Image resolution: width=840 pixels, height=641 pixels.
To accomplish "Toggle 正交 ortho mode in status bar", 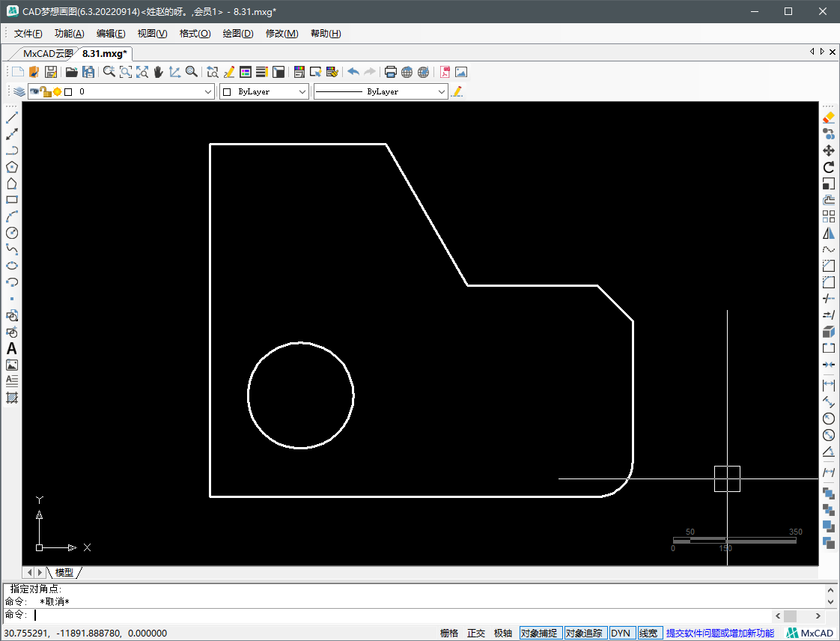I will pyautogui.click(x=475, y=633).
